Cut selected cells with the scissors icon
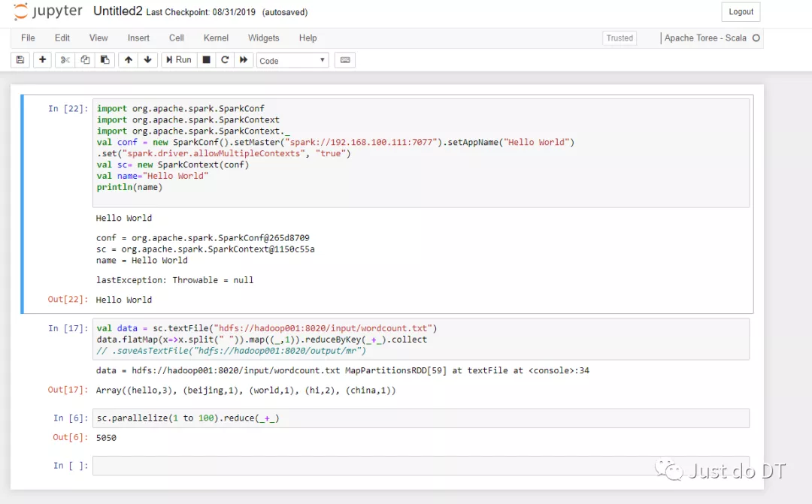 [x=65, y=60]
